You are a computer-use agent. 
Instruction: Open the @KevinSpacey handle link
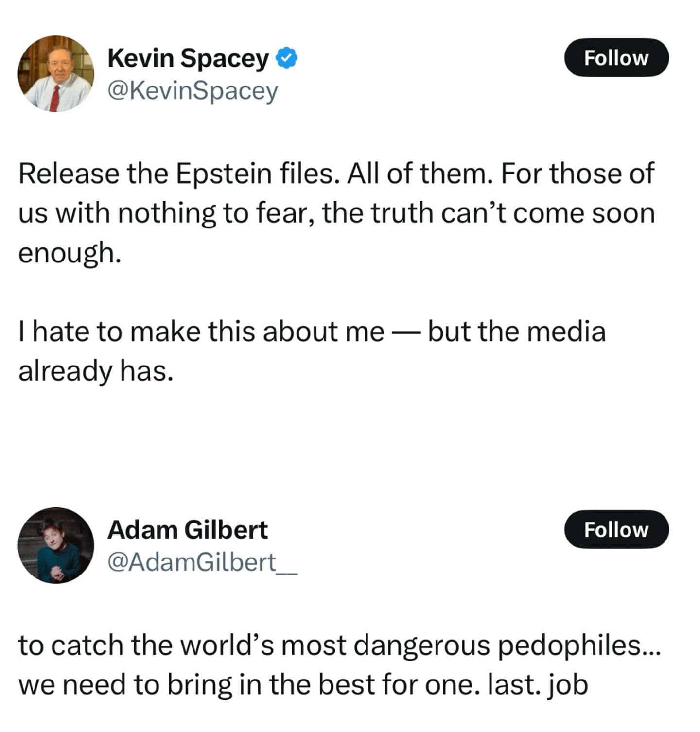(192, 90)
